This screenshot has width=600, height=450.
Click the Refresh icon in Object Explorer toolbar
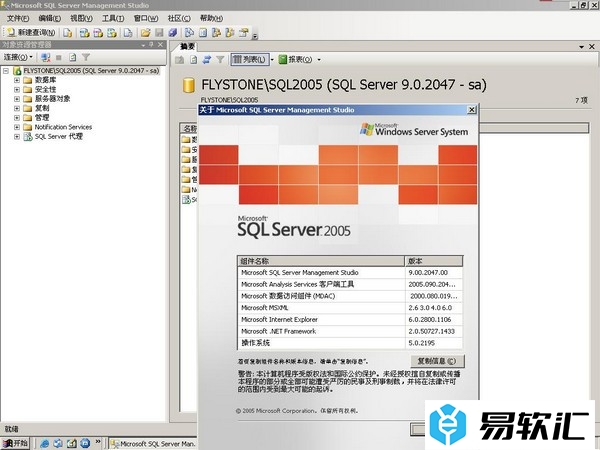(72, 57)
